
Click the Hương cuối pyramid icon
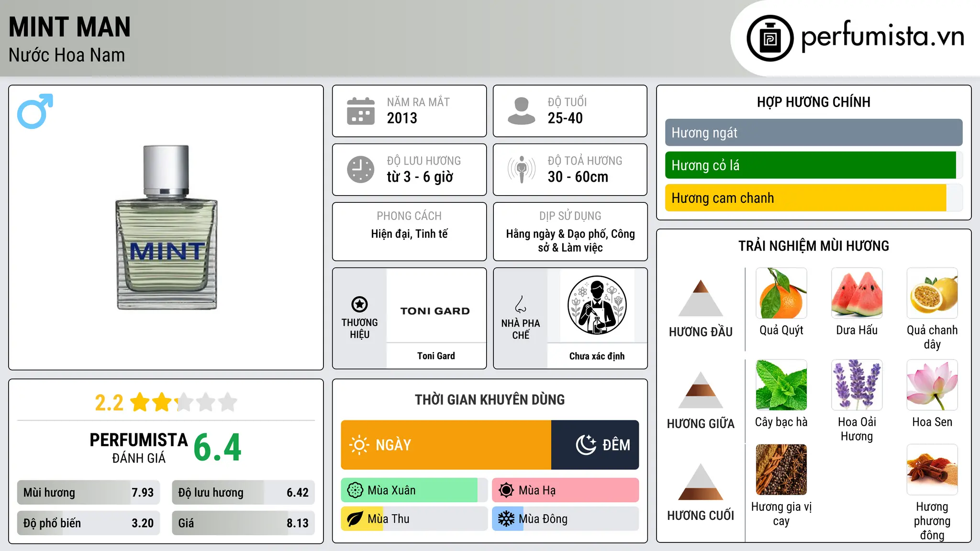coord(701,482)
